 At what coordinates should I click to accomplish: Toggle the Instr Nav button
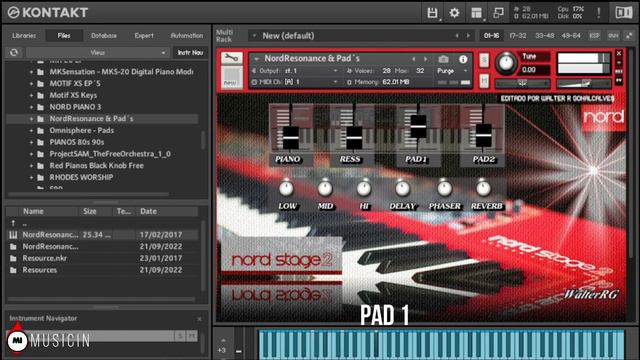point(190,53)
